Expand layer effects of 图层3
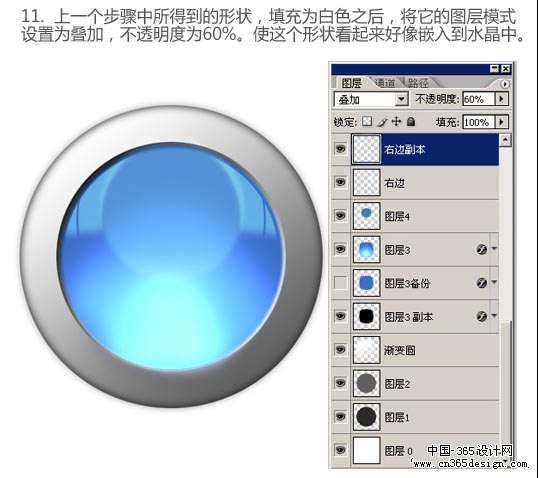 [494, 248]
